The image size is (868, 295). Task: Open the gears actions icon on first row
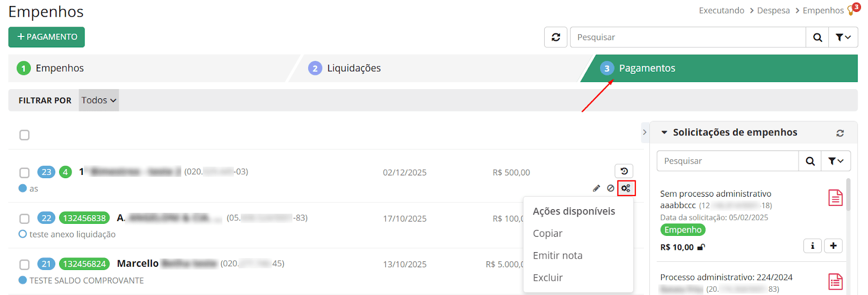point(626,188)
